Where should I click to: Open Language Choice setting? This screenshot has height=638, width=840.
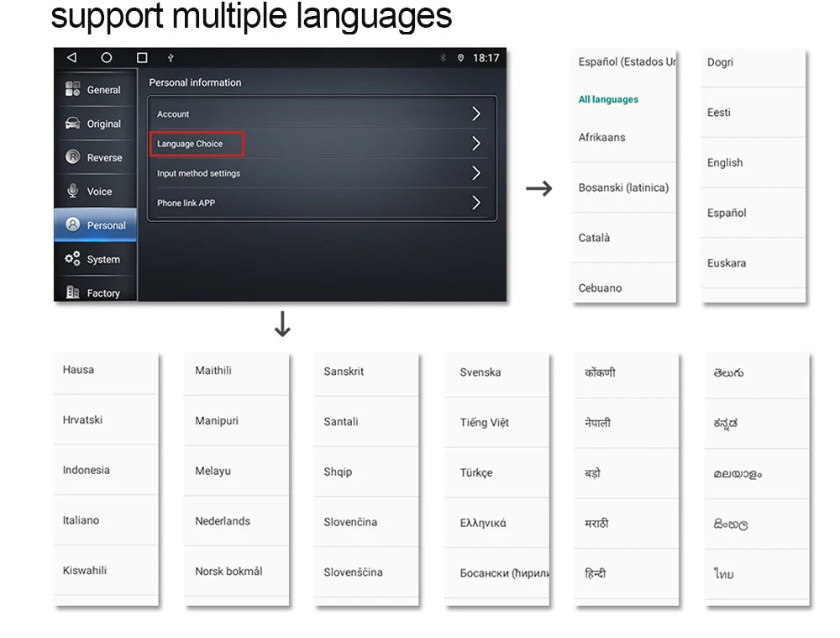[x=322, y=144]
